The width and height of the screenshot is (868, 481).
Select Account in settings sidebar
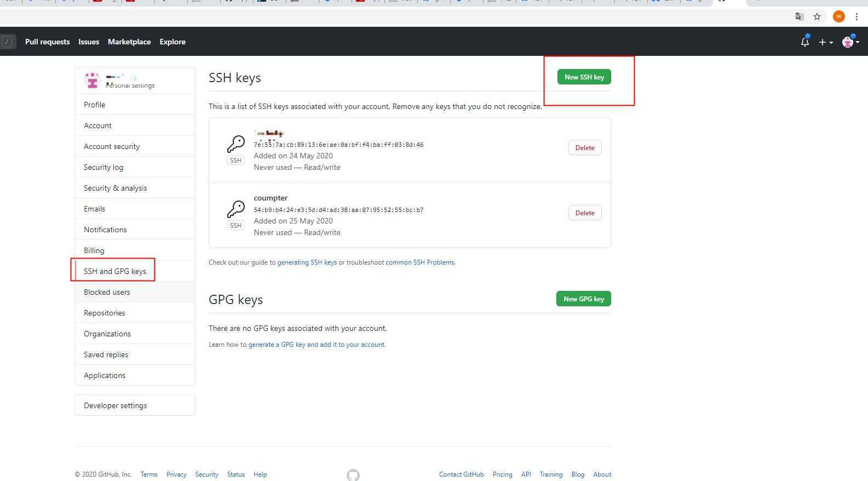[135, 125]
